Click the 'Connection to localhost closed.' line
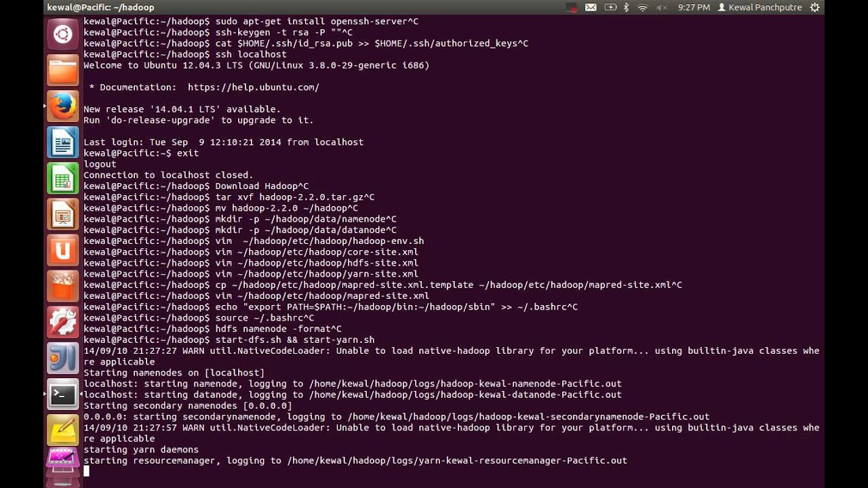The image size is (868, 488). [168, 175]
